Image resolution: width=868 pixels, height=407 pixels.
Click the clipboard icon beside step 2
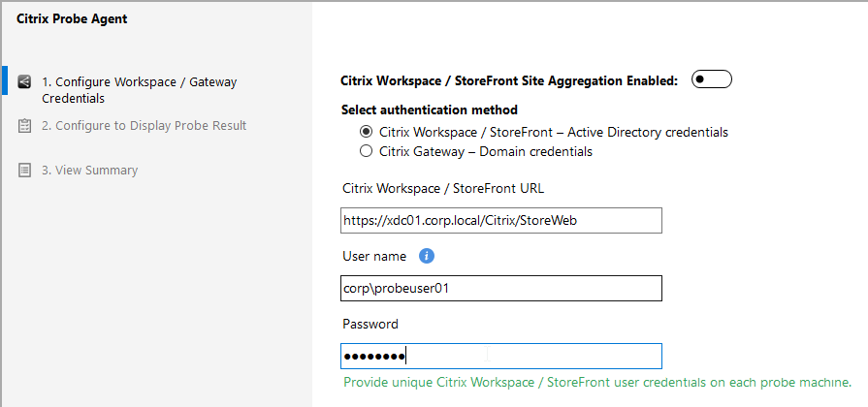pyautogui.click(x=24, y=126)
